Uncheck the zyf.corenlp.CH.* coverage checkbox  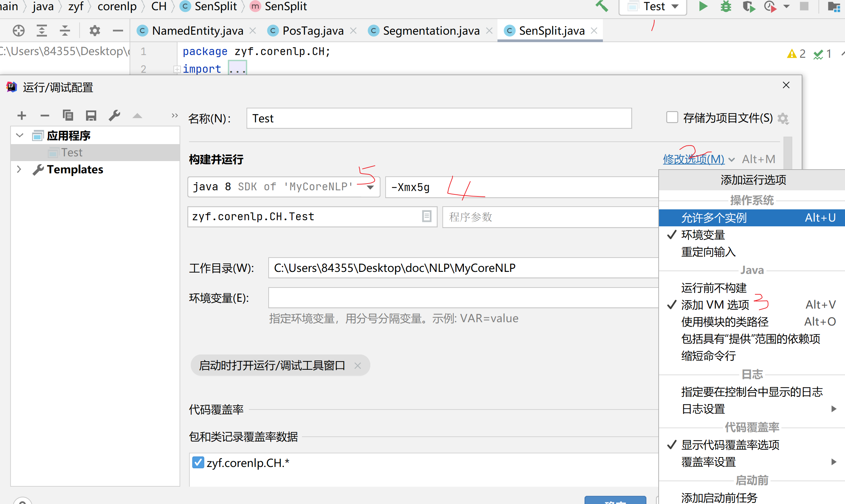pos(198,463)
